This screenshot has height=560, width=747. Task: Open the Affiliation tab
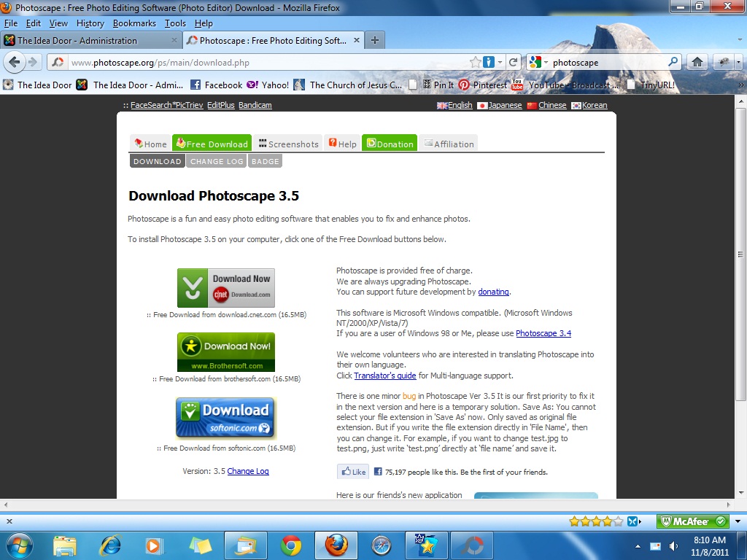[449, 144]
